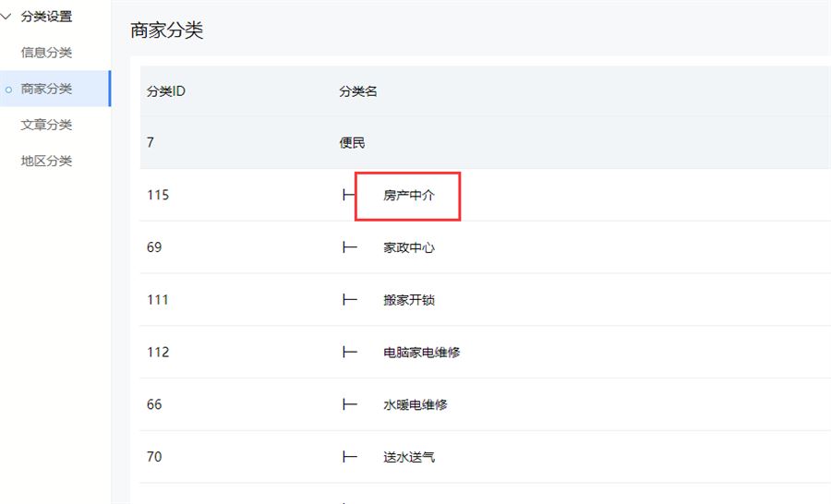Click the circle marker beside sidebar 商家分类
The image size is (831, 504).
click(8, 90)
